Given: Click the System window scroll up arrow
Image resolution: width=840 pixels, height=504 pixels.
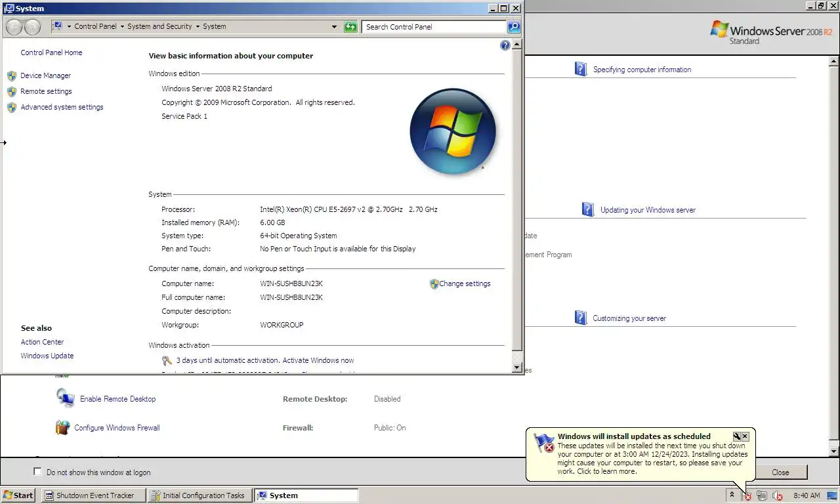Looking at the screenshot, I should 517,45.
